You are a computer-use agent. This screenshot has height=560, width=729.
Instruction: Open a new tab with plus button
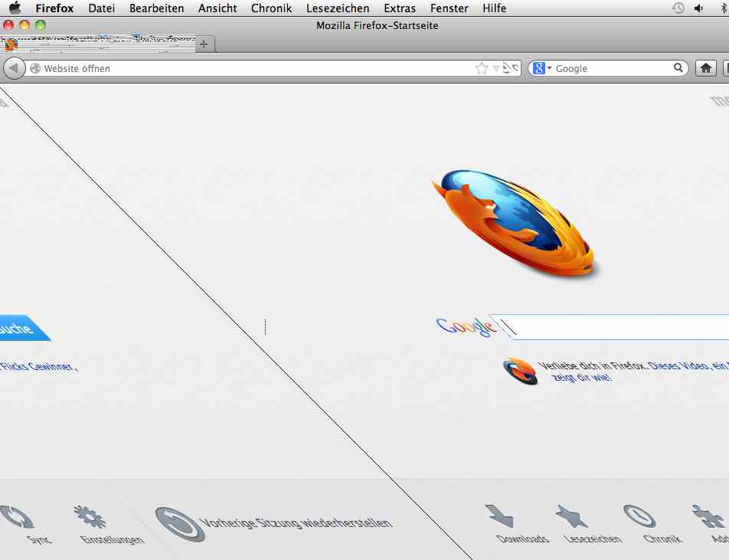coord(204,44)
